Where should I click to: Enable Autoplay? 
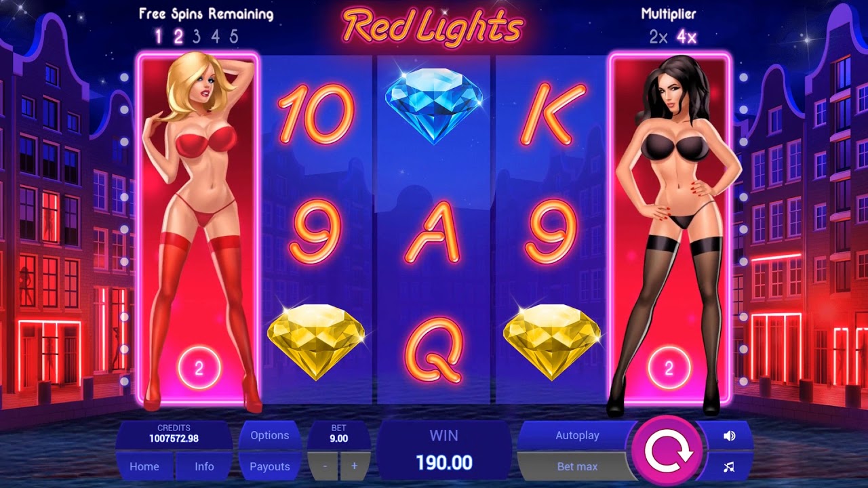click(x=577, y=435)
